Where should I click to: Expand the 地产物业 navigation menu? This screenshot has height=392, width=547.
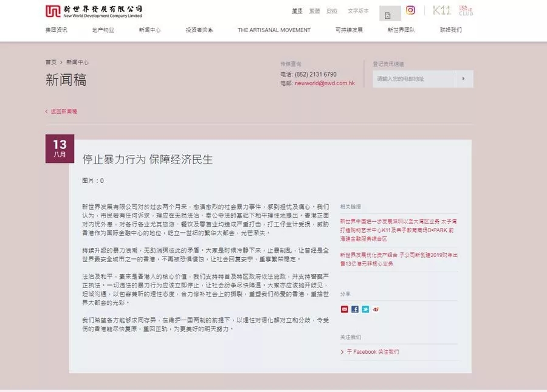pos(103,30)
